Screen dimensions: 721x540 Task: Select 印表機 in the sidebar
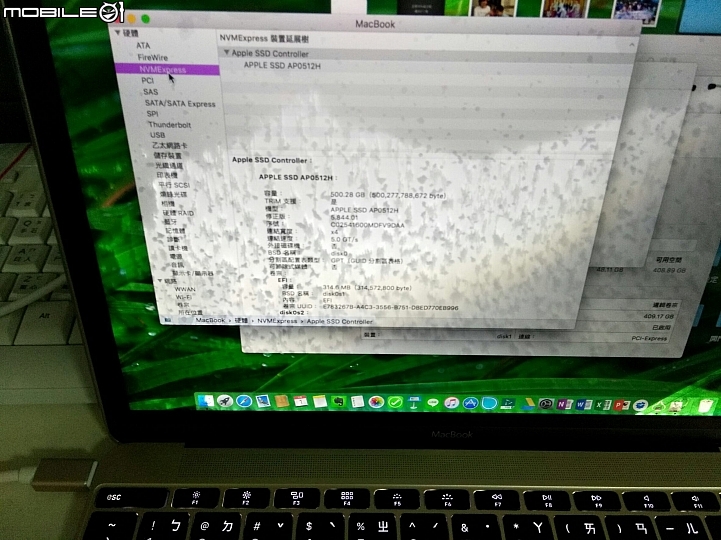tap(167, 175)
